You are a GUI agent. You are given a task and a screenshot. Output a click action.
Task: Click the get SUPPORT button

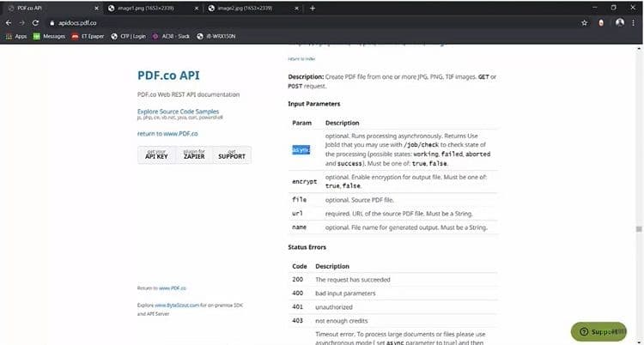232,154
